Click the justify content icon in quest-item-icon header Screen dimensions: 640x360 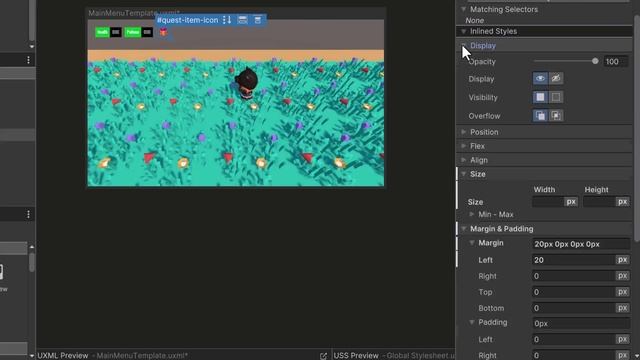(258, 20)
